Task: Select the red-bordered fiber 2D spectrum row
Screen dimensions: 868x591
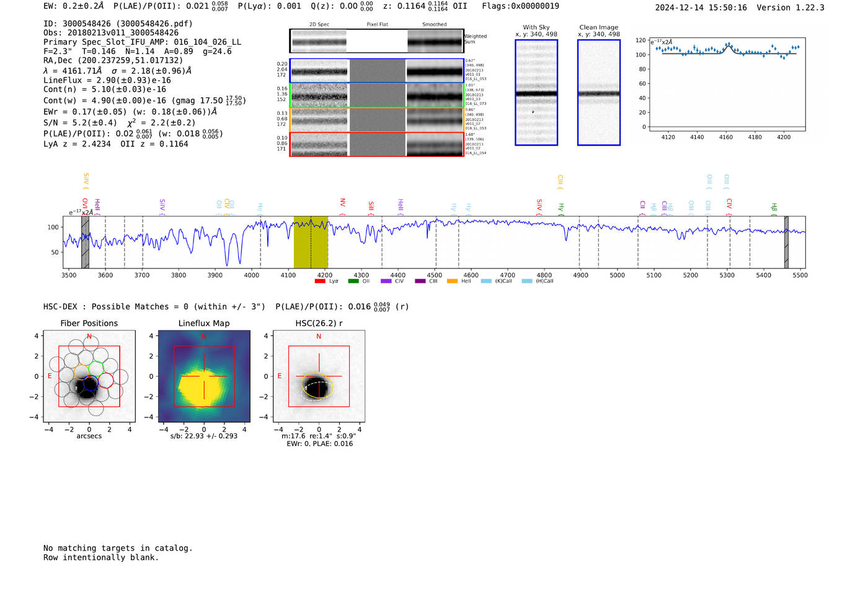Action: [376, 144]
